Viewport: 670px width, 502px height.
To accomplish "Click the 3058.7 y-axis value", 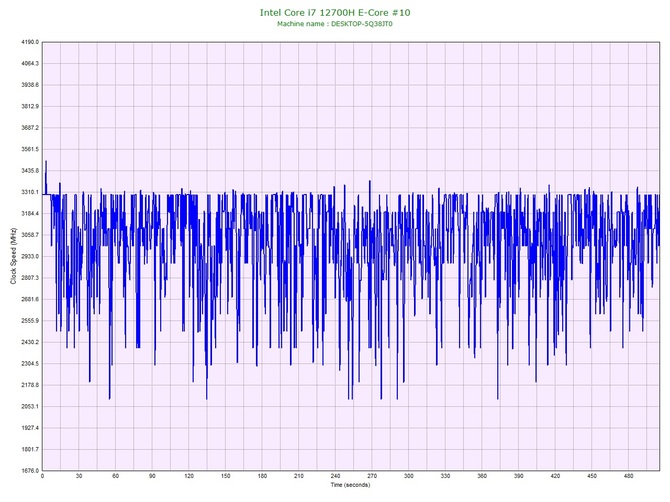I will (30, 235).
